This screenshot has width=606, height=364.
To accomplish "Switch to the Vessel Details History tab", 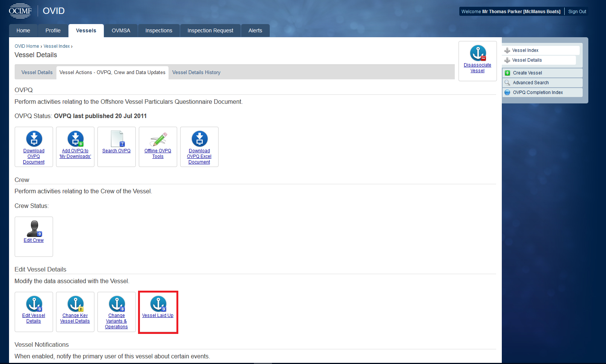I will [x=196, y=73].
